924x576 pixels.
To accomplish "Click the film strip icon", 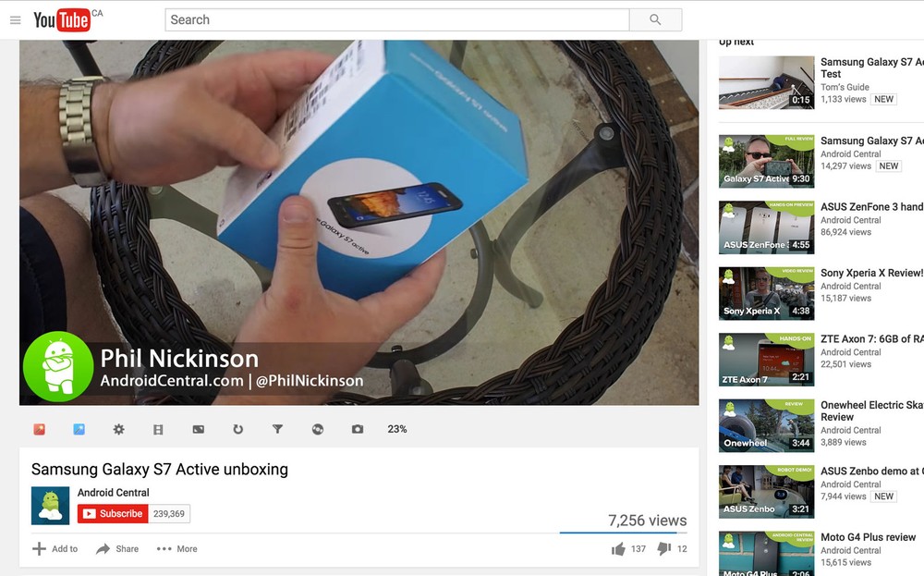I will click(x=158, y=429).
